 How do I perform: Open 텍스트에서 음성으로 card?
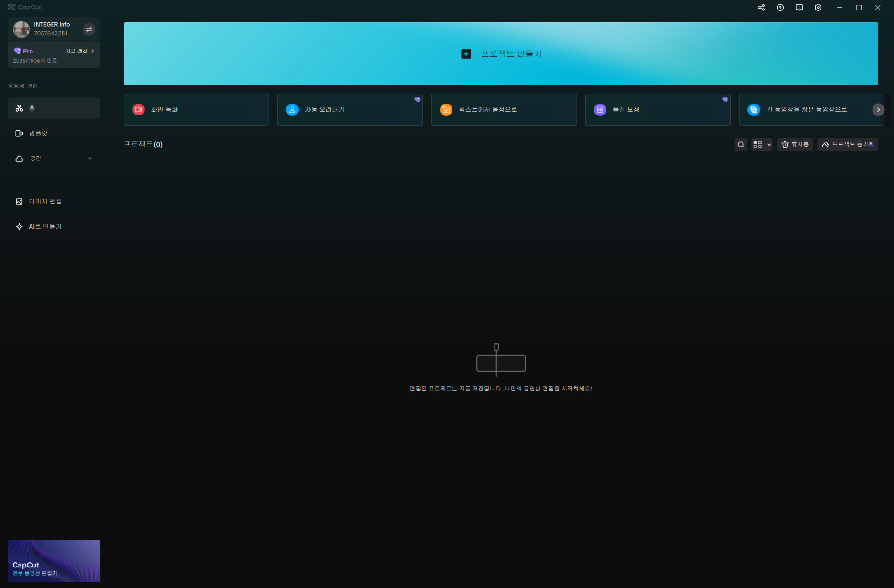click(x=504, y=110)
